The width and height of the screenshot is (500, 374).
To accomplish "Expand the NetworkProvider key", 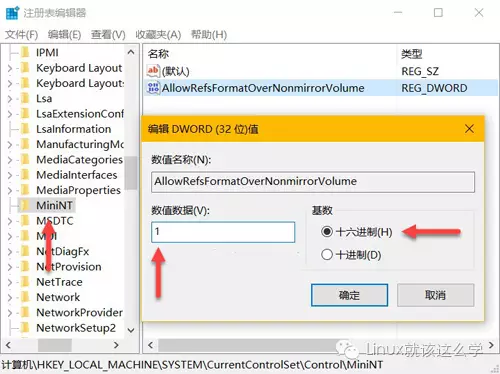I will [10, 313].
